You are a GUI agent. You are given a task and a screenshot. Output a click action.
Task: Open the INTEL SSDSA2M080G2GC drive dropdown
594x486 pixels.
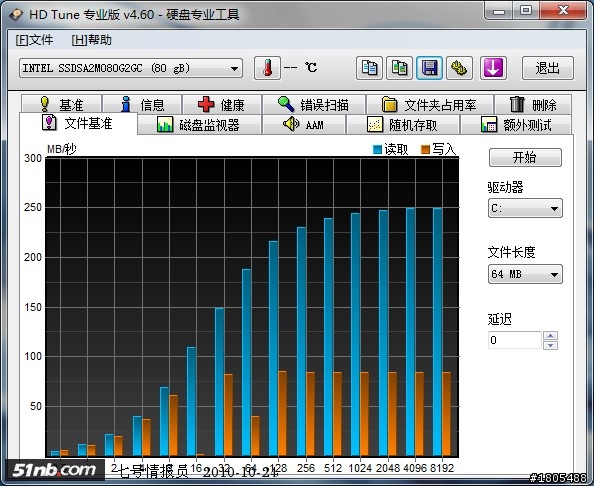pyautogui.click(x=131, y=69)
